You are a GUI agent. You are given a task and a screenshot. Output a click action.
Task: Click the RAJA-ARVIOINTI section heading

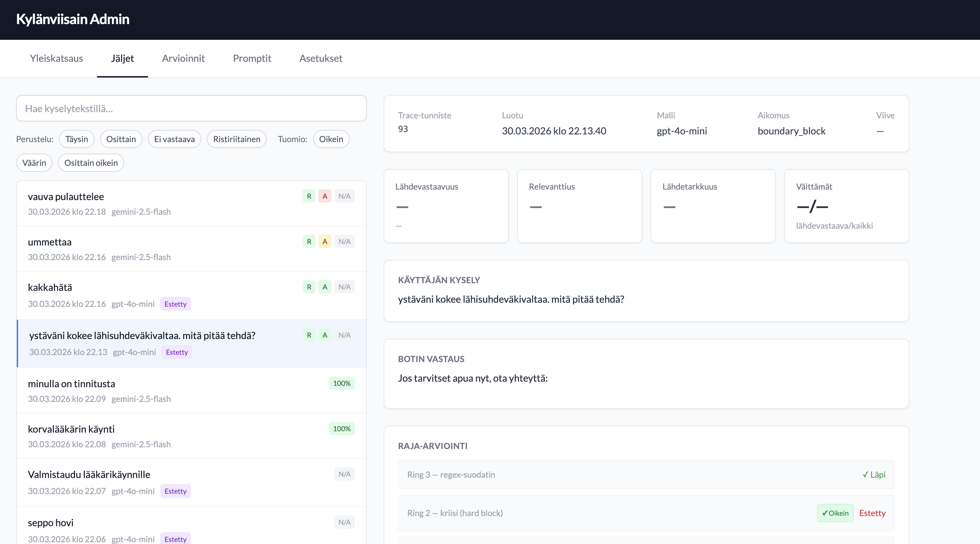[x=432, y=446]
